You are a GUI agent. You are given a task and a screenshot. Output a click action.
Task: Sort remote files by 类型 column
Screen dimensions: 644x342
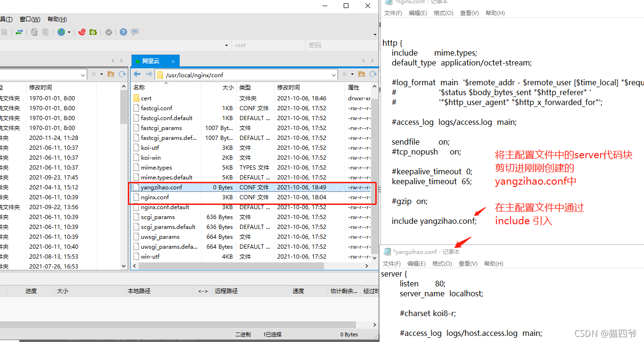255,88
